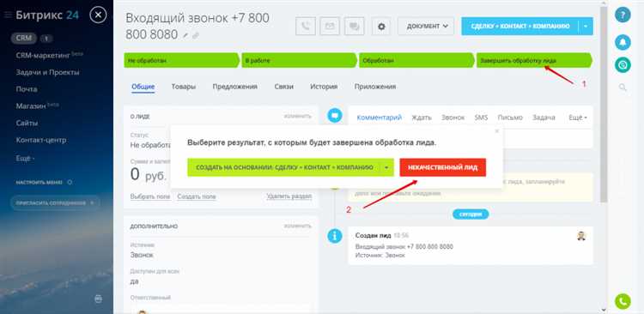
Task: Click изменить in the О лиде section
Action: point(298,116)
